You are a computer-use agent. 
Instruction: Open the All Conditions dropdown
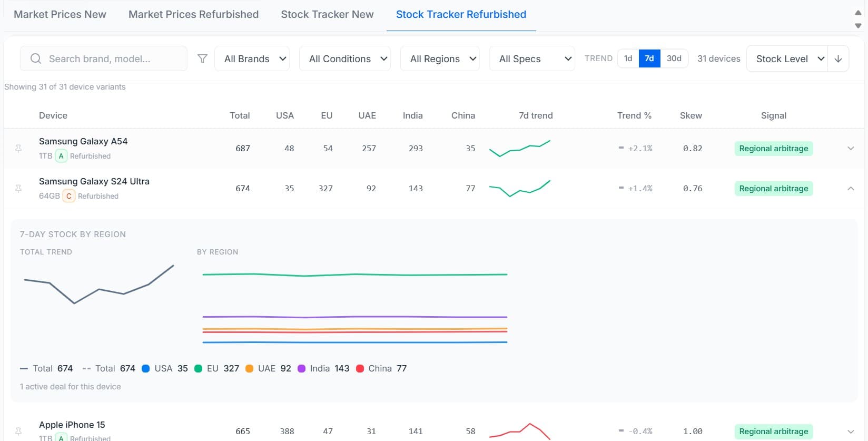point(345,58)
